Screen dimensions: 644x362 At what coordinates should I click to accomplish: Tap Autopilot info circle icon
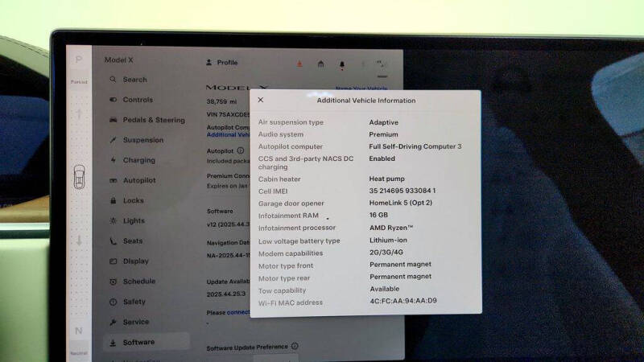click(240, 150)
